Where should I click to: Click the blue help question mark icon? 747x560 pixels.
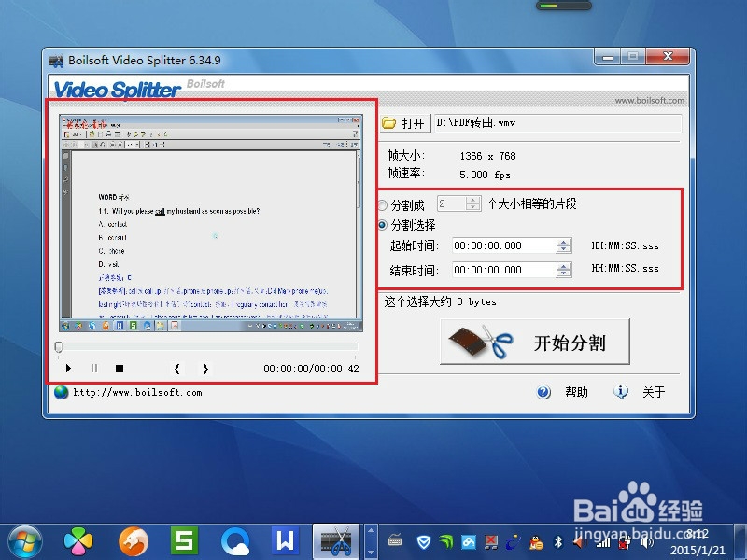543,392
